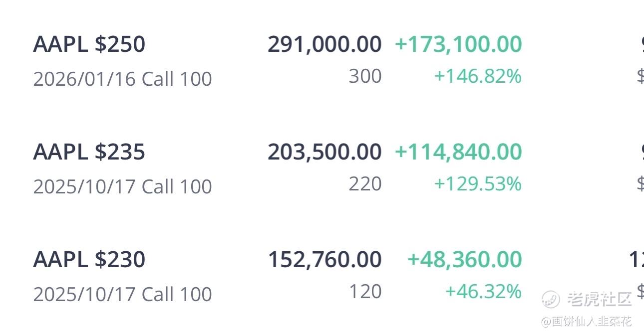The width and height of the screenshot is (644, 336).
Task: Click the quantity 300 value
Action: [365, 76]
